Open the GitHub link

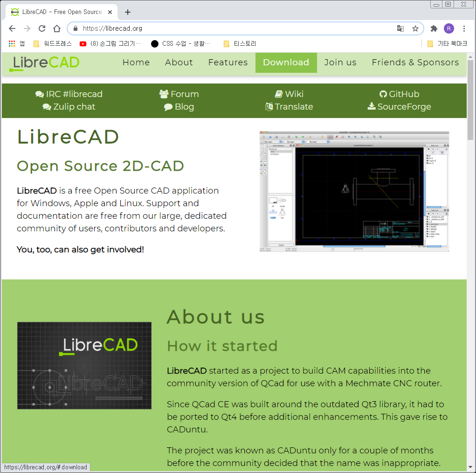click(x=399, y=94)
